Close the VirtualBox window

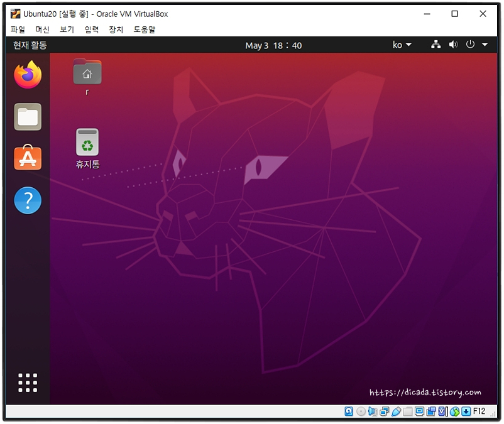click(x=483, y=14)
